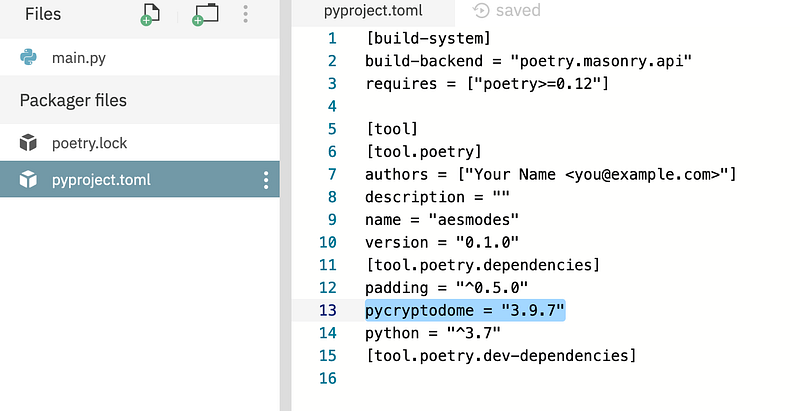Click line number 16 in gutter
The height and width of the screenshot is (411, 800).
[x=328, y=378]
